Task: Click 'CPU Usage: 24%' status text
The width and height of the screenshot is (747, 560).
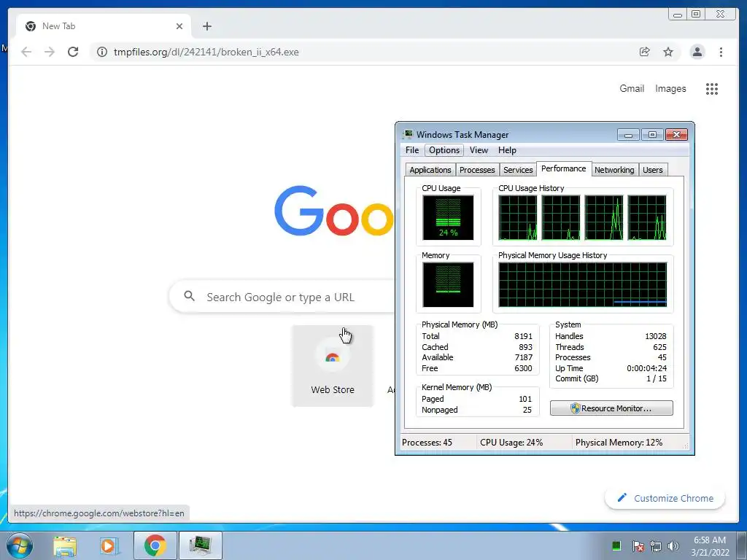Action: pos(511,443)
